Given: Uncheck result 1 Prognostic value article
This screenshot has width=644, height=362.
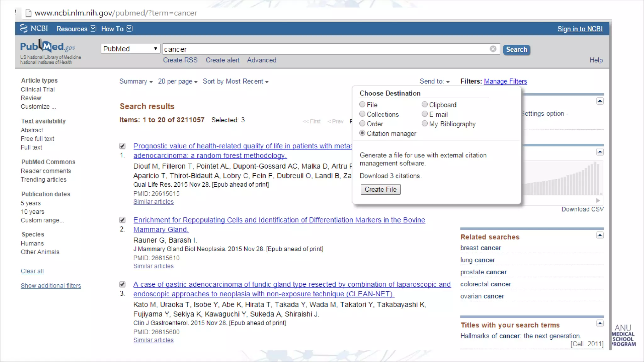Looking at the screenshot, I should coord(122,146).
